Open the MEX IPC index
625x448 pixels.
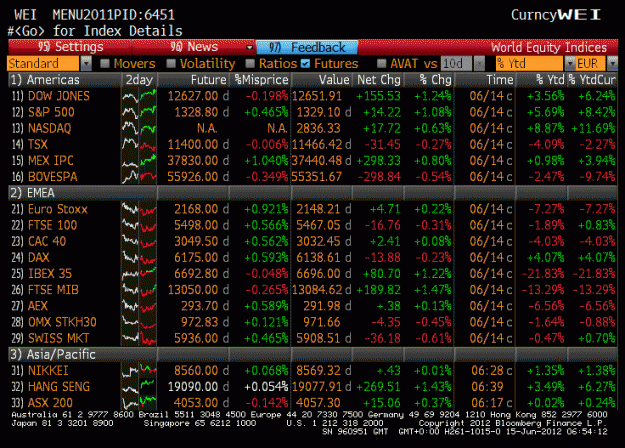51,161
